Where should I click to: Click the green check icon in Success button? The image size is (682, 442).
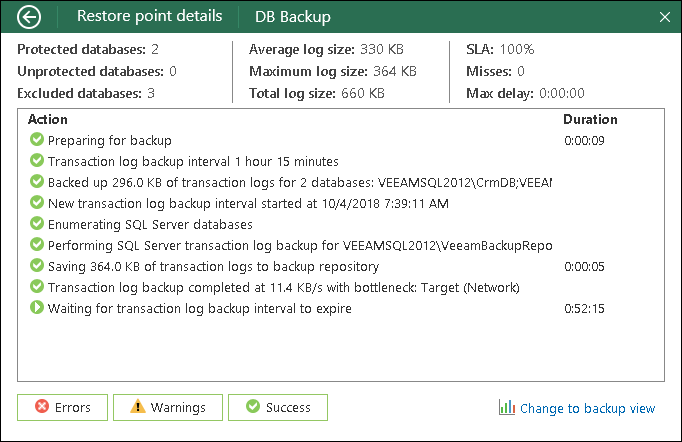pos(253,406)
